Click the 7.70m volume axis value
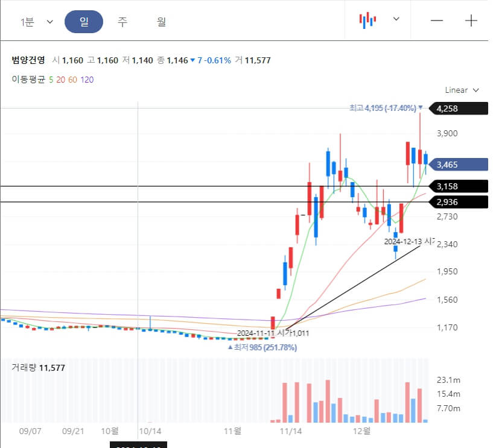 (448, 408)
